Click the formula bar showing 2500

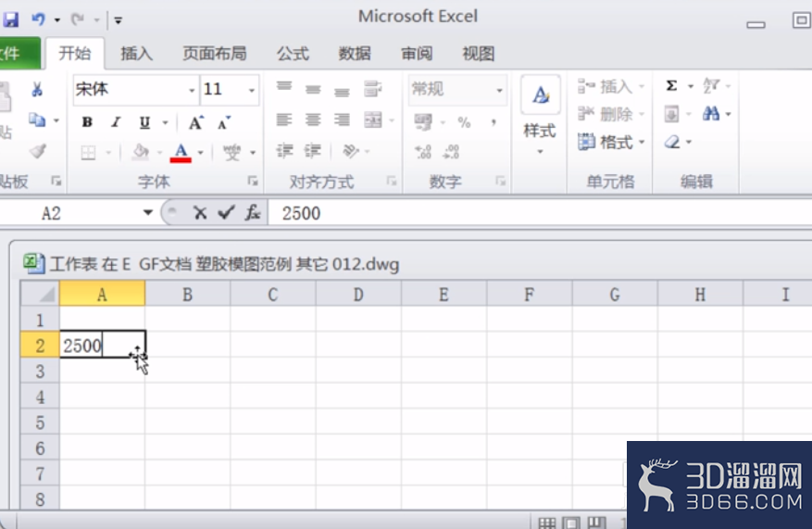(540, 213)
